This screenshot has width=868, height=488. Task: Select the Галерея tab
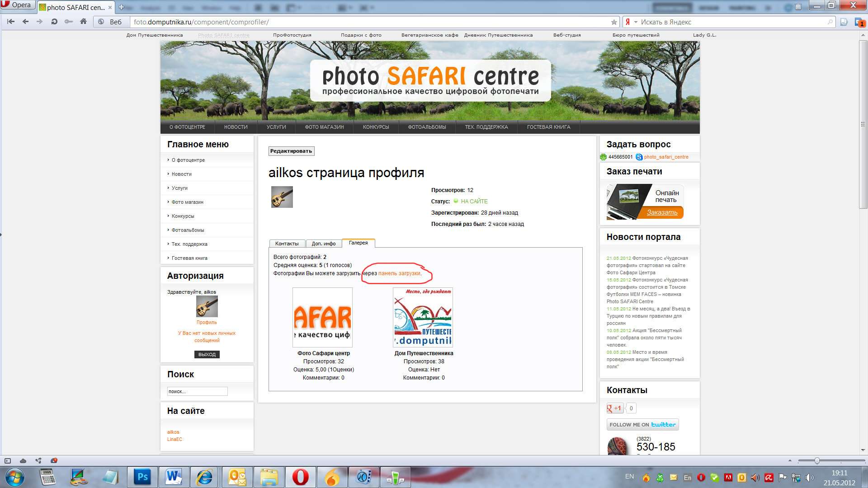point(358,243)
